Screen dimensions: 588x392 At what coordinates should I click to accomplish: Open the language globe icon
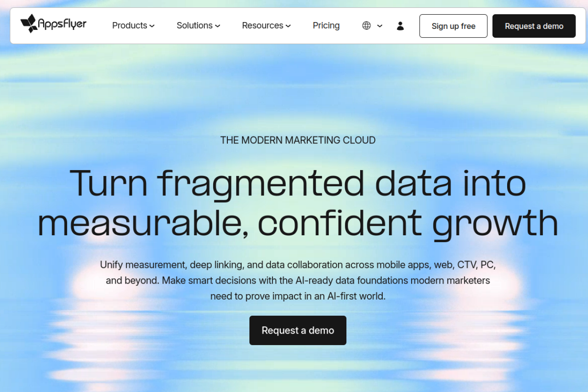(x=366, y=26)
